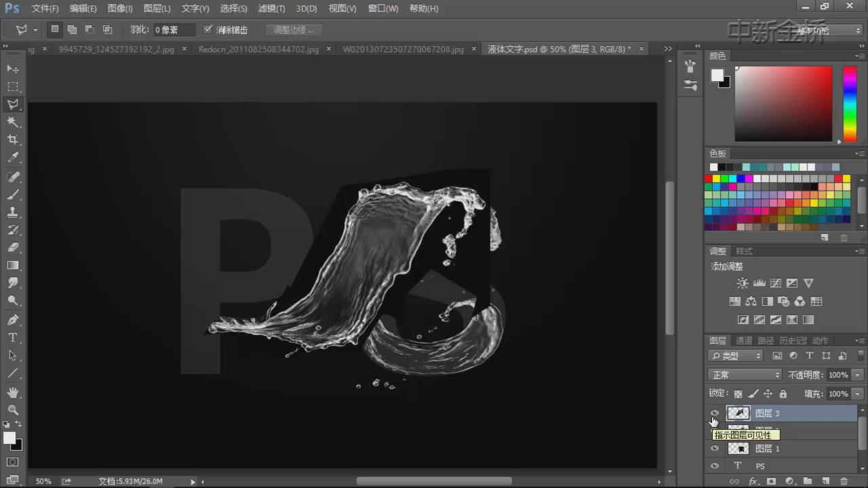Select the Healing Brush tool

click(13, 177)
